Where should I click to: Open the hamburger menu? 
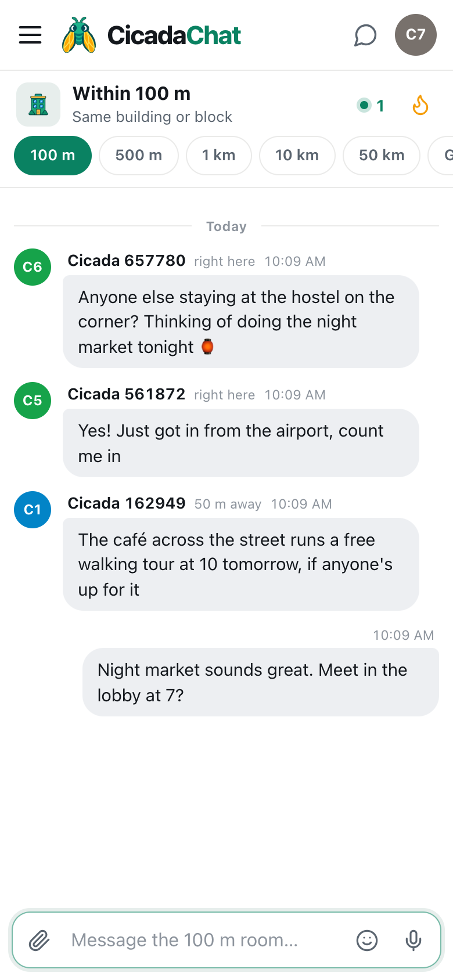[30, 35]
